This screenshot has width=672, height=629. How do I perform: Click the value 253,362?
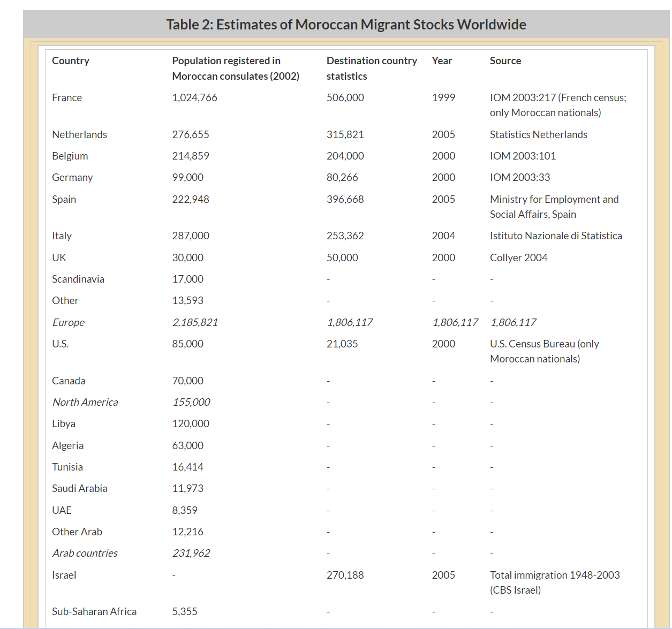pyautogui.click(x=345, y=236)
